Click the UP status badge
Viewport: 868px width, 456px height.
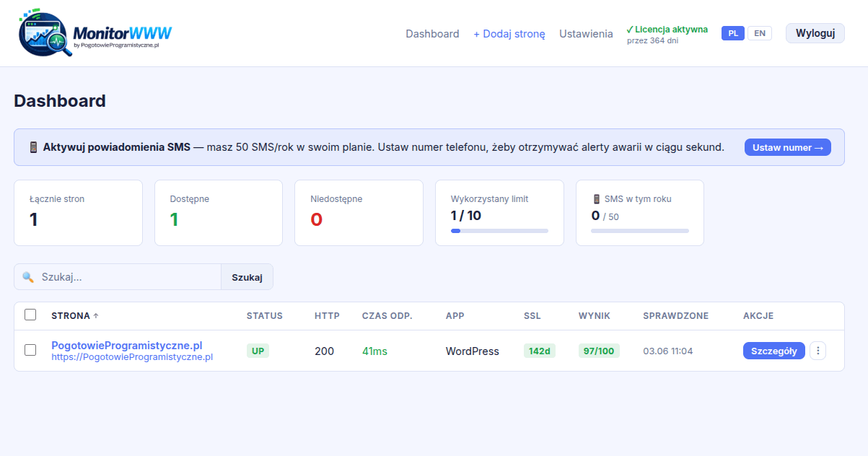coord(258,351)
